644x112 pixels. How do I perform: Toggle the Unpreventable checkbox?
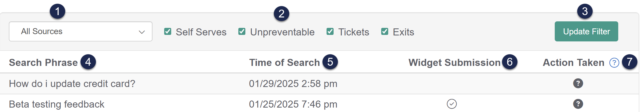click(x=242, y=32)
